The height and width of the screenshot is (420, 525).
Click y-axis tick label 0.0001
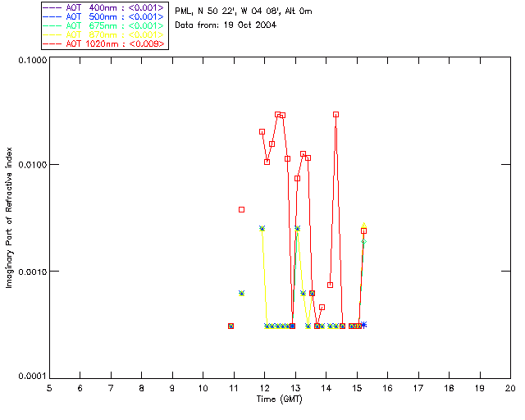33,377
